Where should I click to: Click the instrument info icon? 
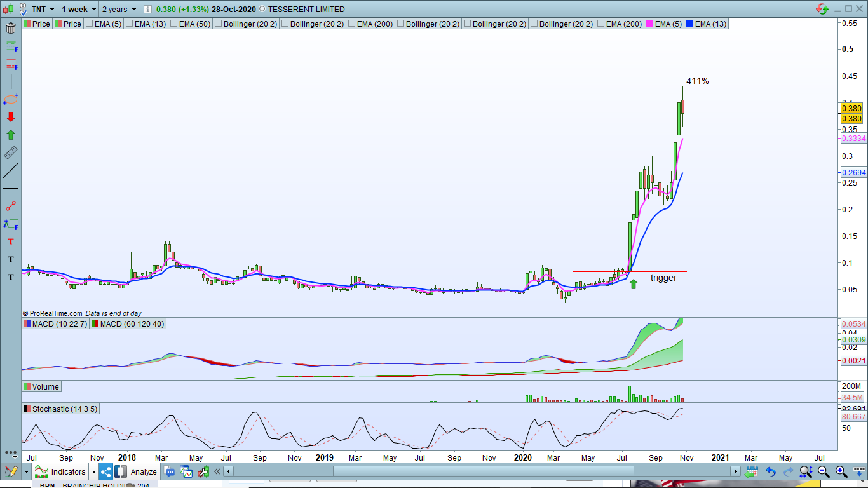(x=147, y=10)
